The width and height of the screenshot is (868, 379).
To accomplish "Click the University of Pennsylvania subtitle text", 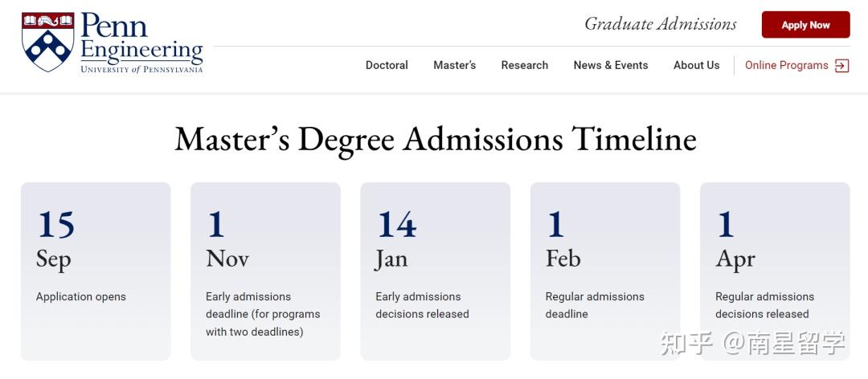I will click(141, 70).
